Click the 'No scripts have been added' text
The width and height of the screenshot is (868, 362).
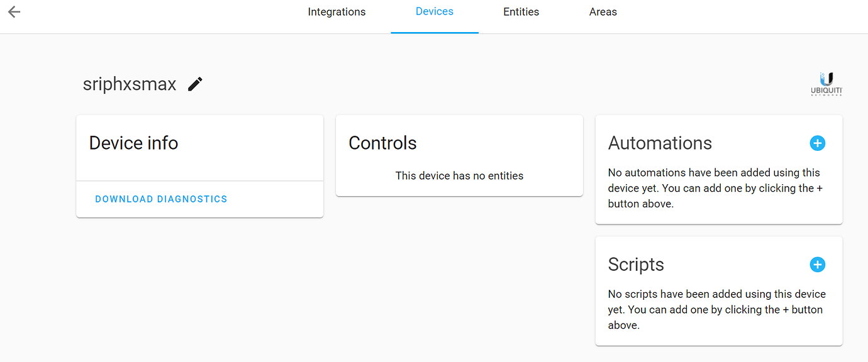tap(717, 309)
